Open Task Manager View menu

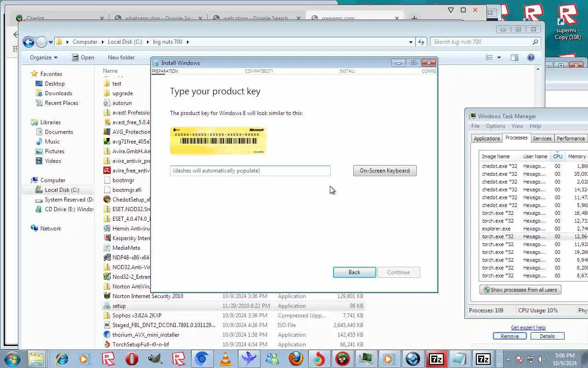tap(517, 126)
